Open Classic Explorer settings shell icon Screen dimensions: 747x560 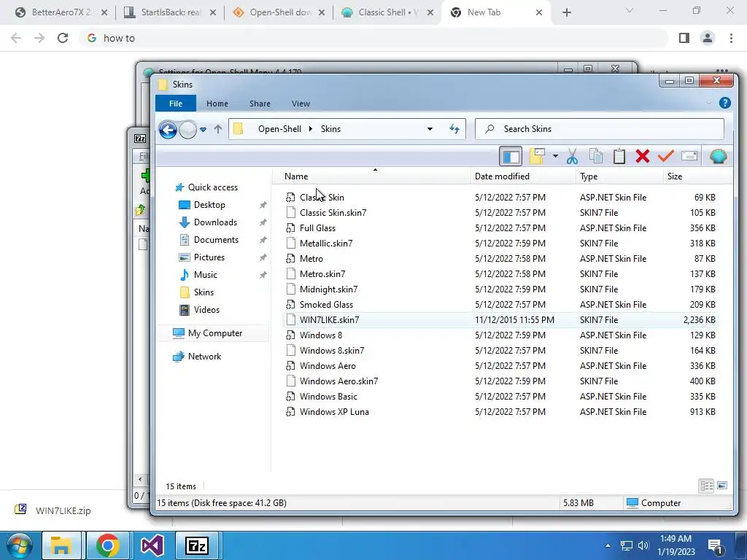click(x=718, y=156)
